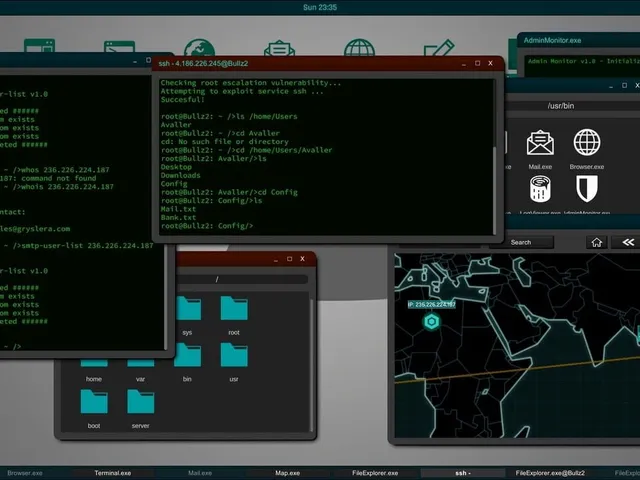640x480 pixels.
Task: Open the bin folder in file explorer
Action: point(187,355)
